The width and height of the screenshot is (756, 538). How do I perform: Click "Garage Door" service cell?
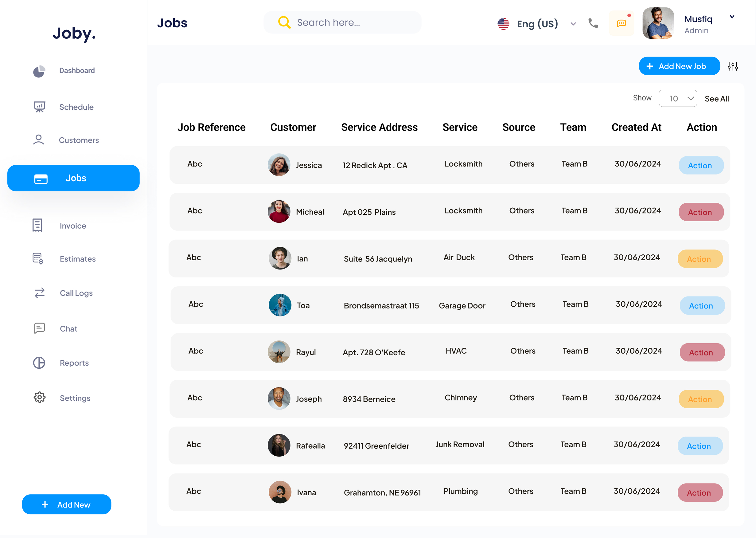[462, 305]
